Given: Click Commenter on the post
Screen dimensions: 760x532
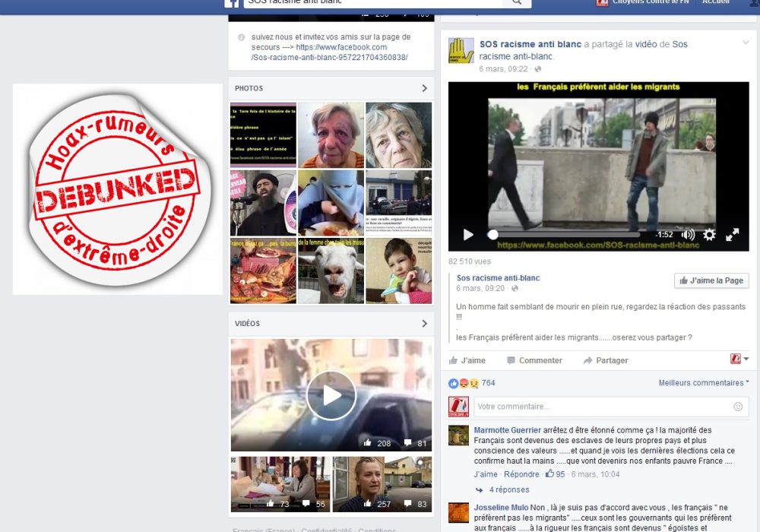Looking at the screenshot, I should [534, 360].
